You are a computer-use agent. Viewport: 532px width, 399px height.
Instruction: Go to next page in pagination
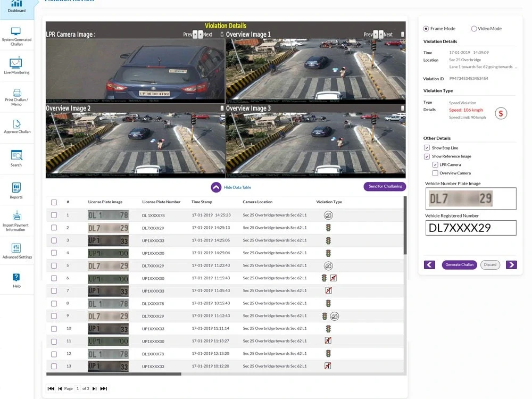tap(95, 388)
